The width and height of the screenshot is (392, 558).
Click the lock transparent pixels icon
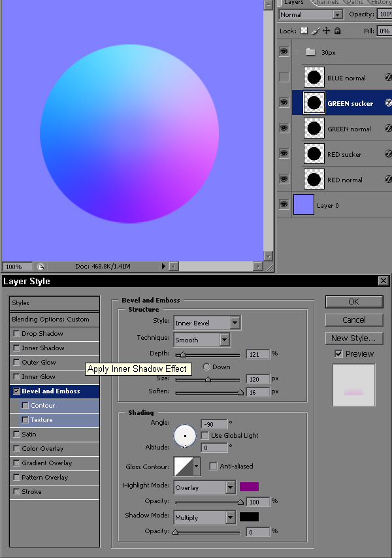coord(304,31)
